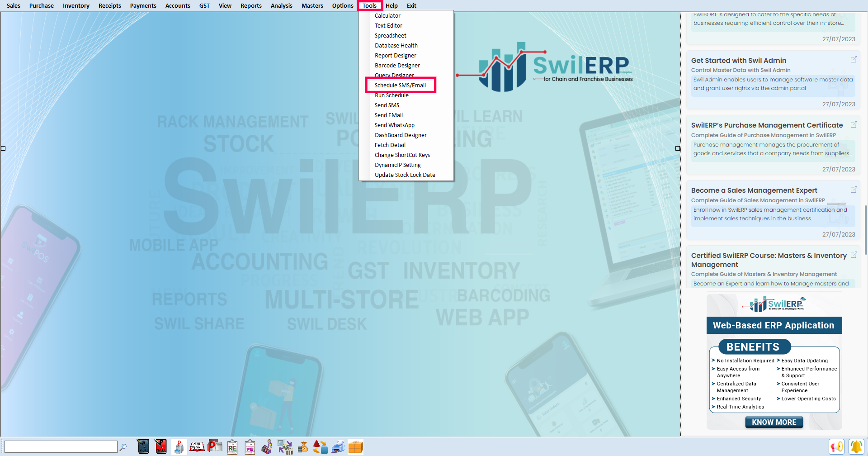Open the Options menu

point(343,5)
